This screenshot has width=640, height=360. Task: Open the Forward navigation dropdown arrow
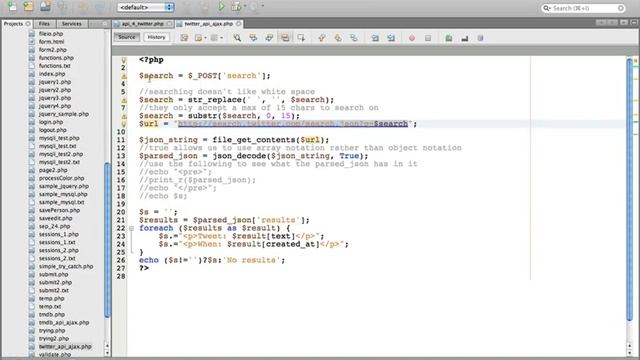coord(222,38)
